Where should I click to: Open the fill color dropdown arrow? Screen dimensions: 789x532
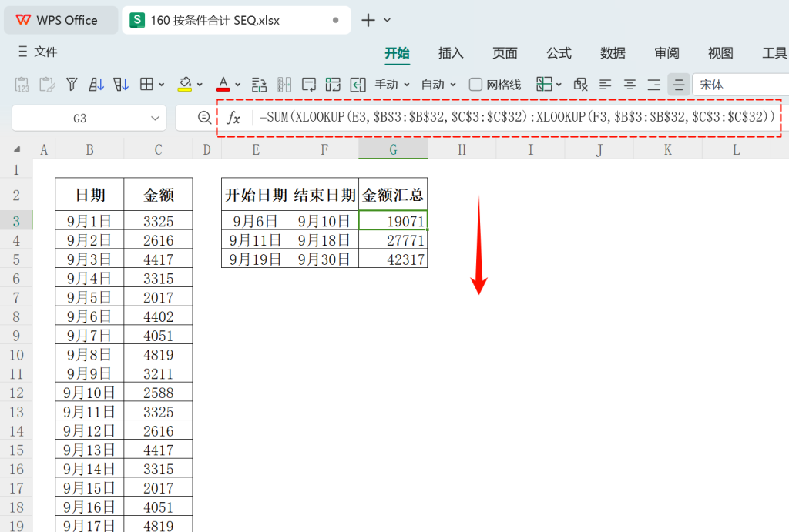200,85
